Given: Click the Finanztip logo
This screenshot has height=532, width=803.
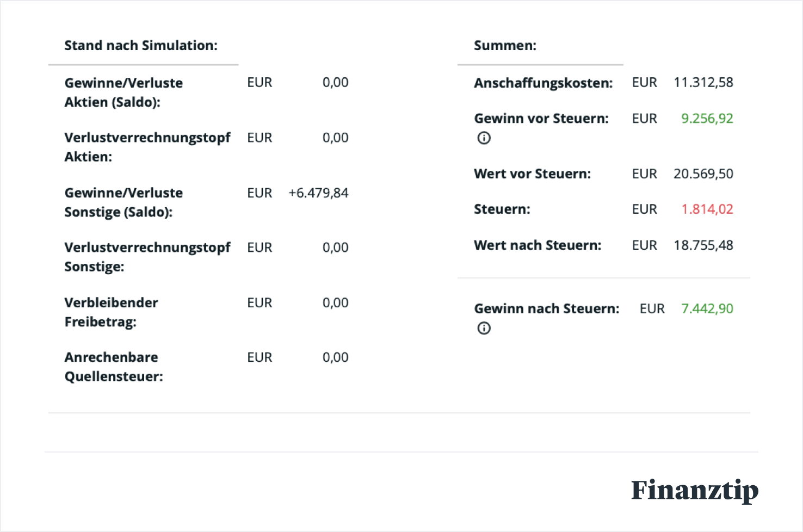Looking at the screenshot, I should (694, 491).
